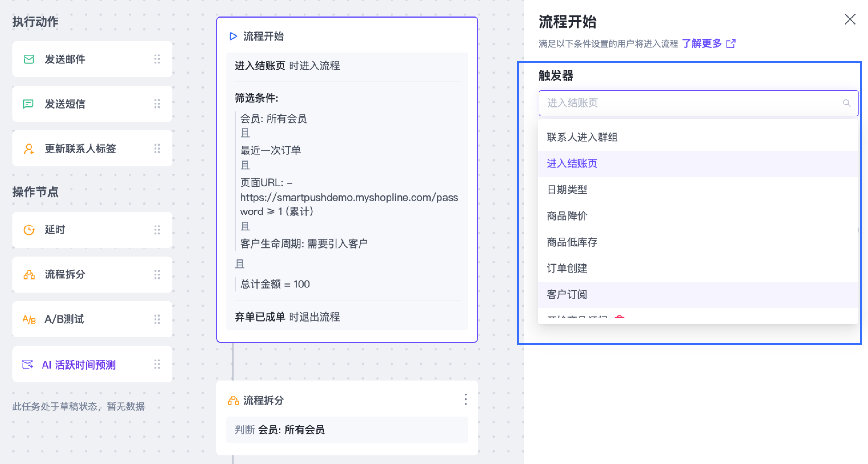Viewport: 868px width, 464px height.
Task: Open the 了解更多 link
Action: (x=702, y=43)
